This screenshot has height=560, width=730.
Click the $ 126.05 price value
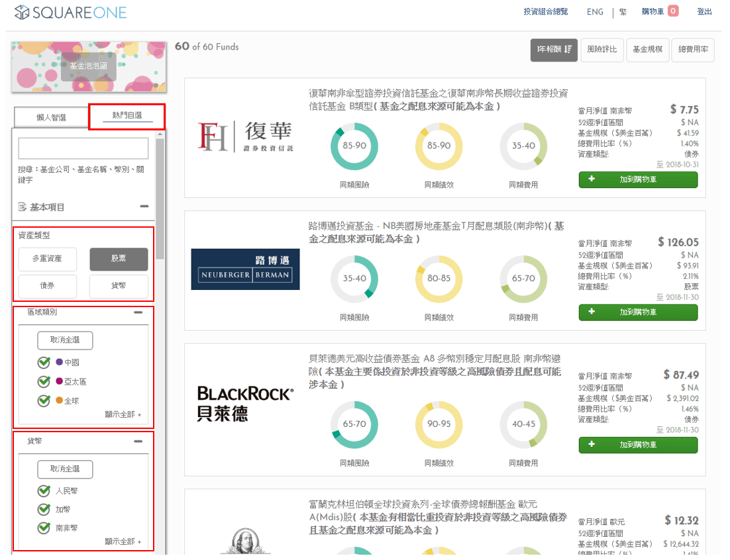coord(678,242)
